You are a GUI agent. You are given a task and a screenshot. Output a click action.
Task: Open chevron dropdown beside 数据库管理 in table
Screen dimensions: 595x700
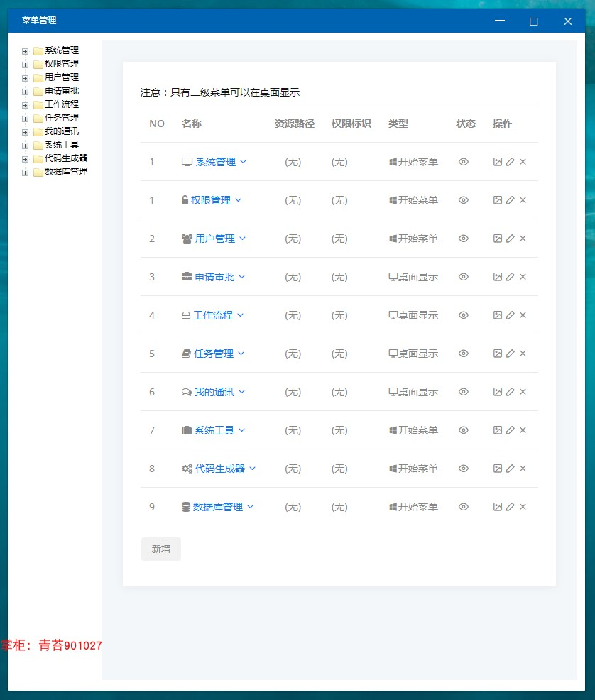click(x=250, y=507)
